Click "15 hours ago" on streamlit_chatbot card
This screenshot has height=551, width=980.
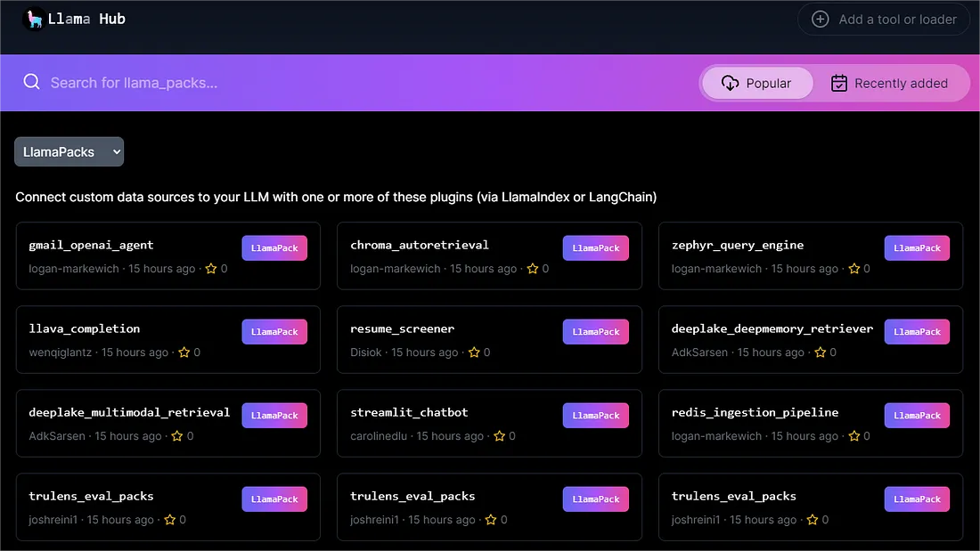450,436
